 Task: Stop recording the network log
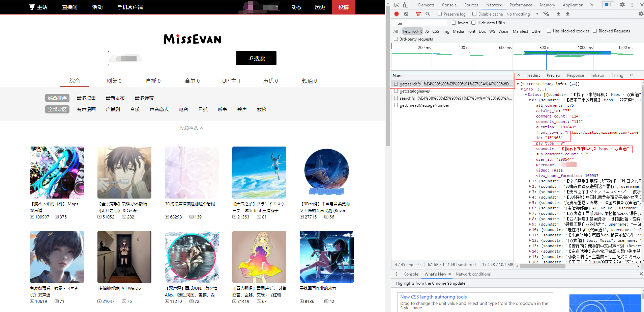pos(397,14)
